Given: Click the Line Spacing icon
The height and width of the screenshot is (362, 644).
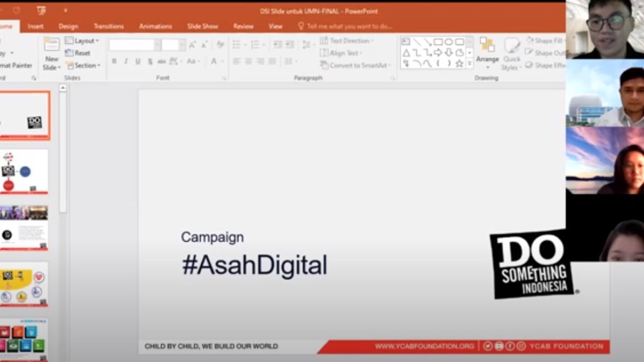Looking at the screenshot, I should point(307,45).
